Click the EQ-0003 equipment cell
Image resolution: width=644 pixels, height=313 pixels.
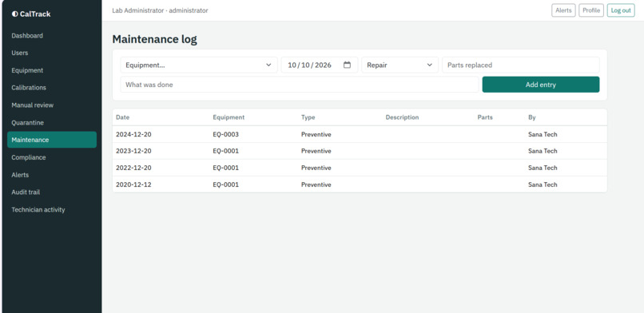225,135
